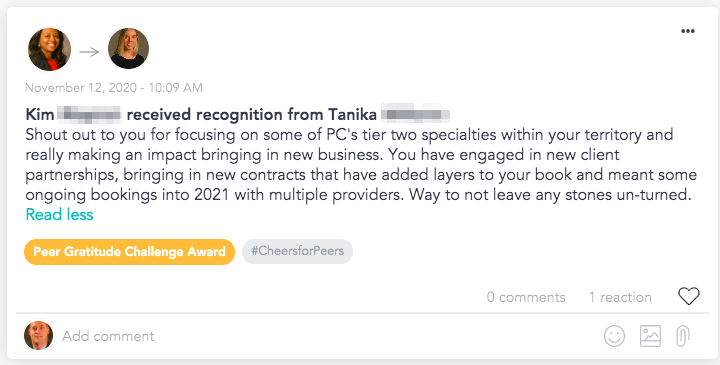Open the emoji picker smiley icon

pos(614,336)
